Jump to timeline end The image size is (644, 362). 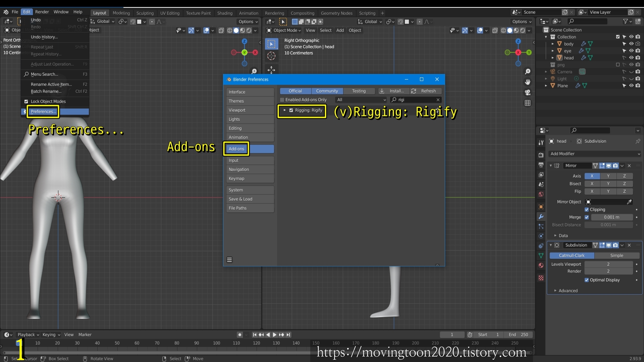coord(288,335)
